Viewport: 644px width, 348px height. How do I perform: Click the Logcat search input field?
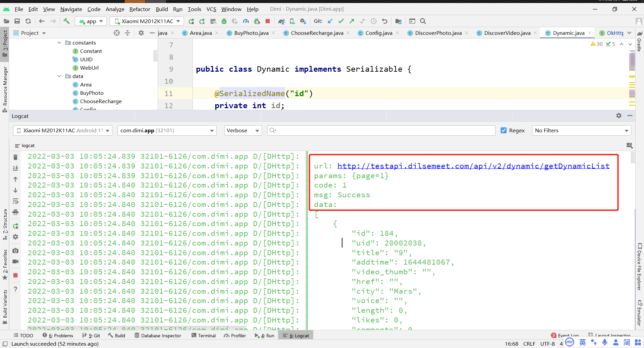coord(381,130)
